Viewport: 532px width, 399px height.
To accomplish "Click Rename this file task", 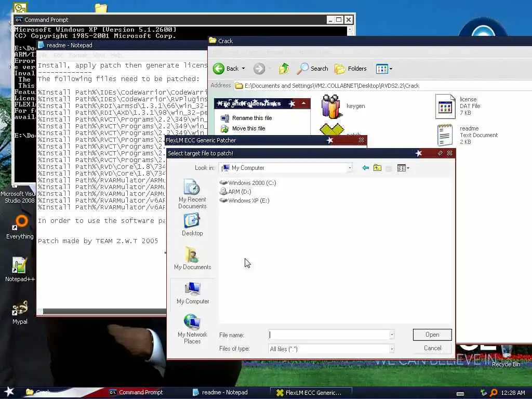I will pos(252,118).
